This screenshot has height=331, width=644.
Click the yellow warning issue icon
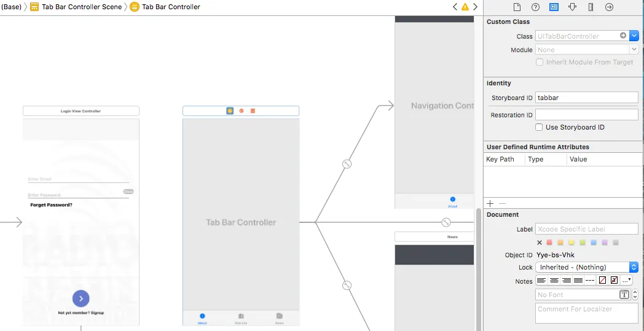[465, 7]
